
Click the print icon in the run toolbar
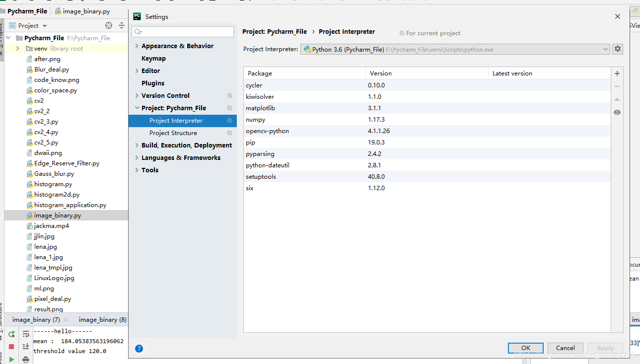(x=25, y=359)
